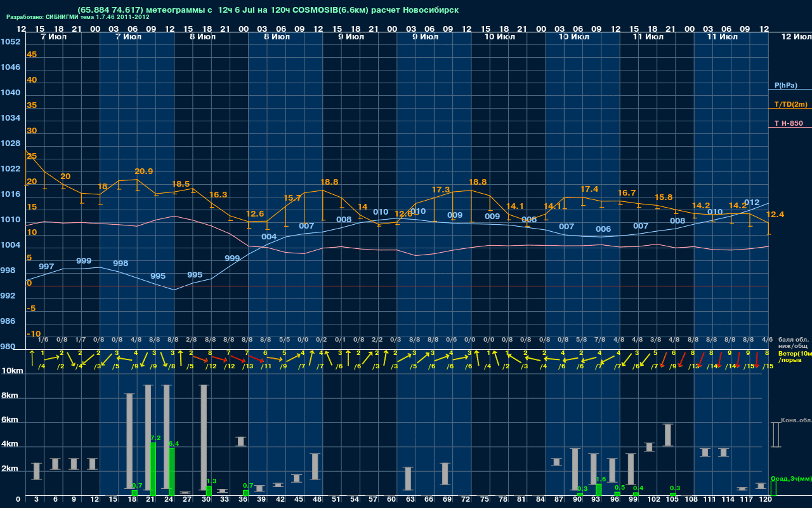This screenshot has height=508, width=812.
Task: Click the green precipitation bar labeled 7.2
Action: 153,469
